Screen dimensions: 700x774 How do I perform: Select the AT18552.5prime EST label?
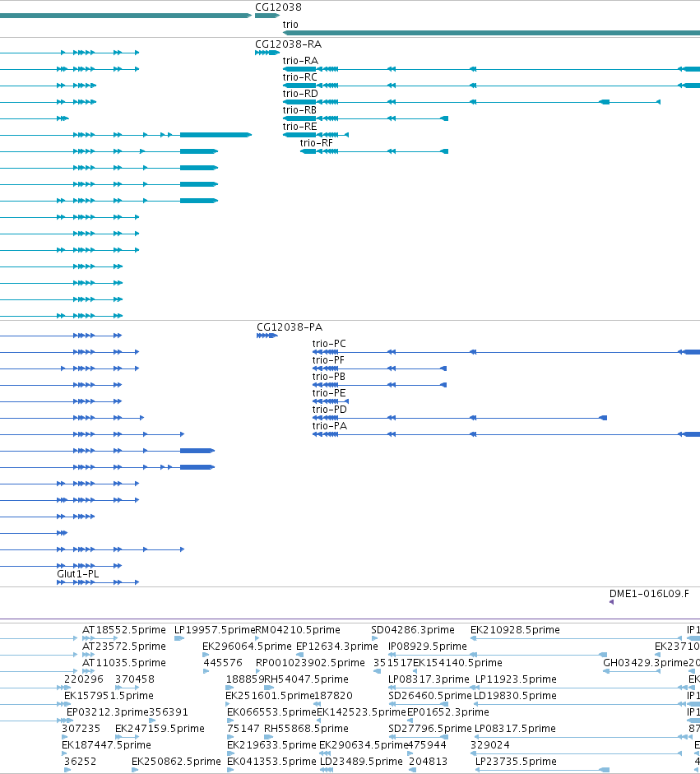124,630
